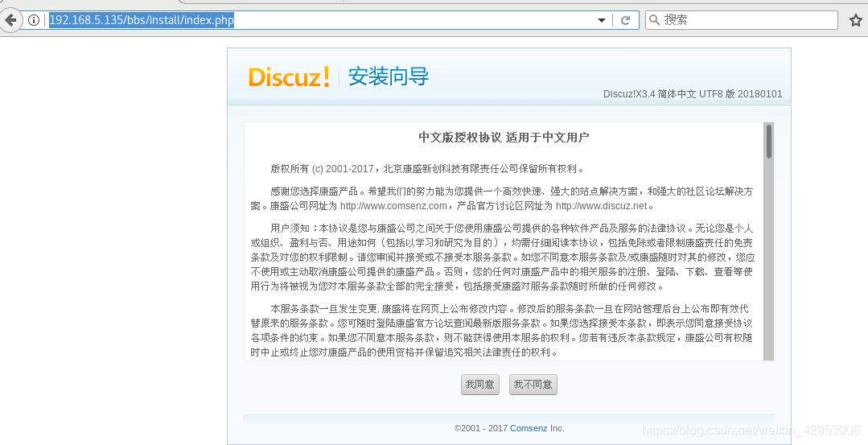Click the paragraph starting 本服务条款一旦发生变更
This screenshot has width=868, height=445.
[501, 330]
